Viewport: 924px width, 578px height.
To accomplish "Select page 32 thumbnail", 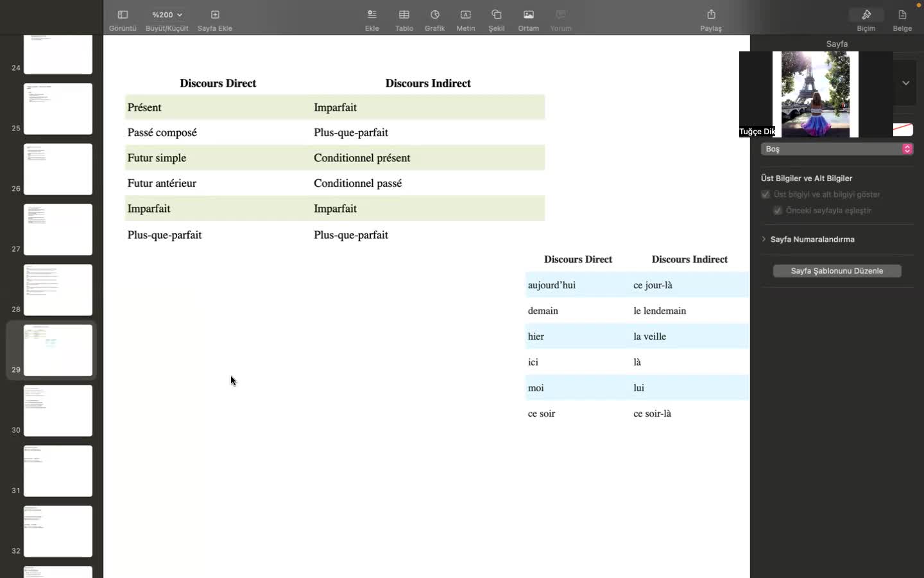I will [x=58, y=531].
